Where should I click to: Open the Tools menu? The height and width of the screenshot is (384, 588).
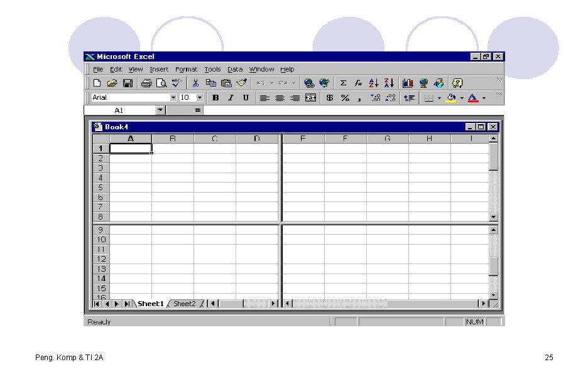click(x=212, y=69)
